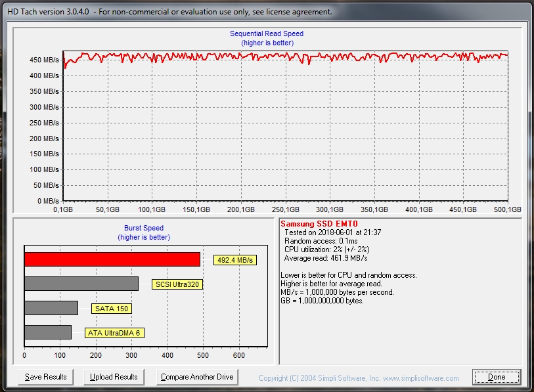Click the SCSI Ultra320 label

point(177,284)
